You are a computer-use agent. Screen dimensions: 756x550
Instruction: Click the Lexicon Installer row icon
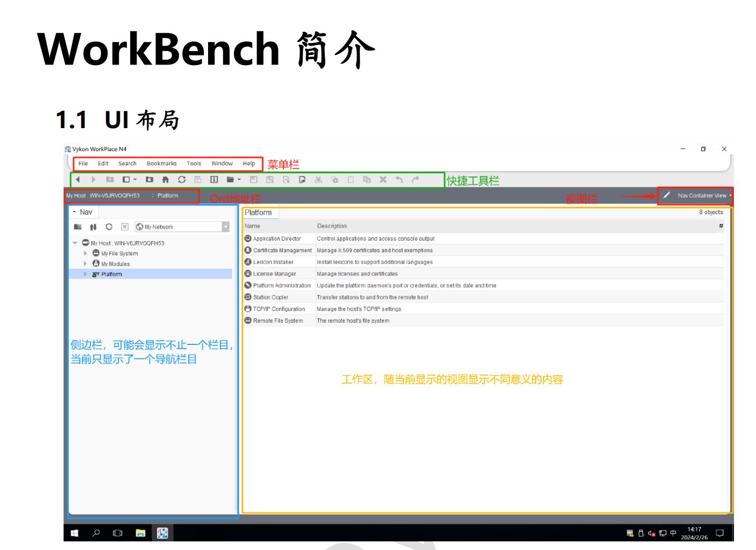pyautogui.click(x=248, y=262)
